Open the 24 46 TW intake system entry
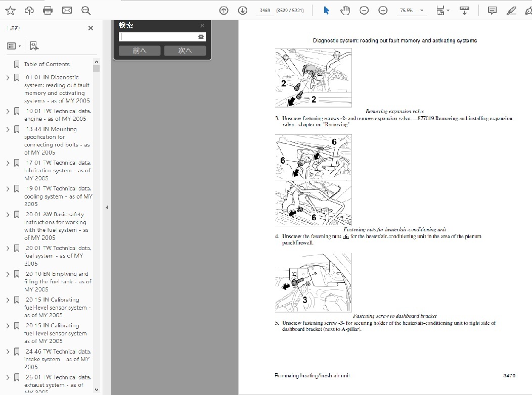 [58, 359]
